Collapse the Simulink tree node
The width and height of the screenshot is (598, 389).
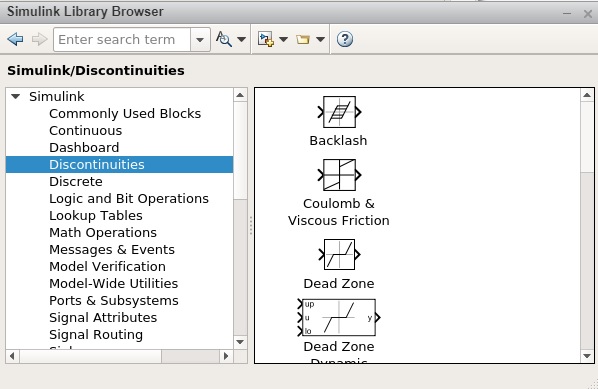coord(15,97)
